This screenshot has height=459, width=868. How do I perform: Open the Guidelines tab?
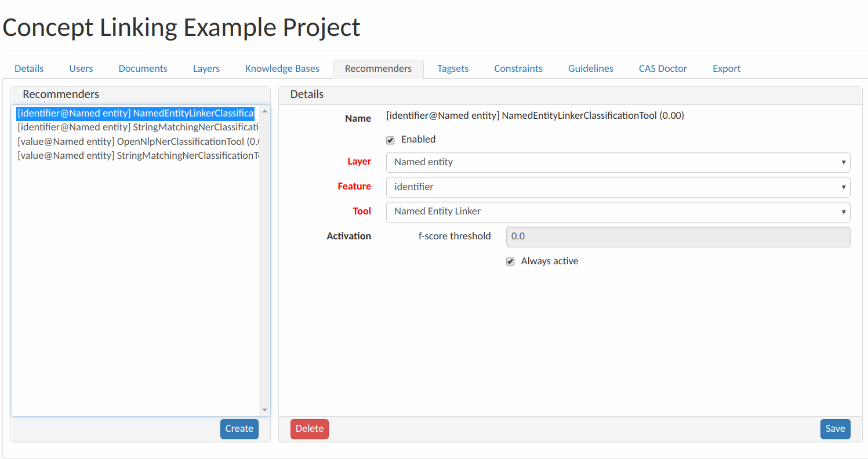591,68
